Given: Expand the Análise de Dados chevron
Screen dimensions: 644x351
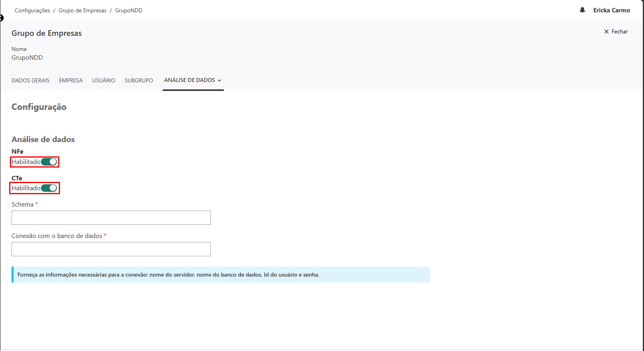Looking at the screenshot, I should [x=219, y=80].
